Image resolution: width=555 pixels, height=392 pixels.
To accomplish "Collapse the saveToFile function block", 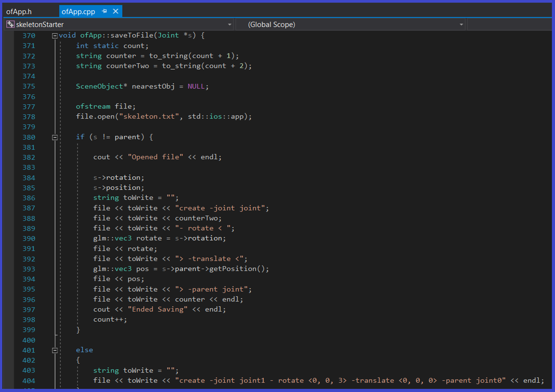I will point(55,36).
